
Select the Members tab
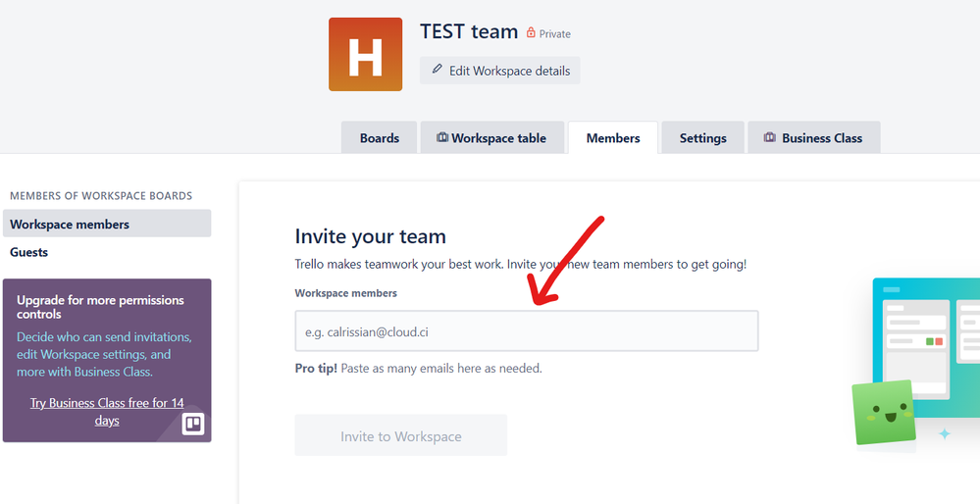[613, 137]
